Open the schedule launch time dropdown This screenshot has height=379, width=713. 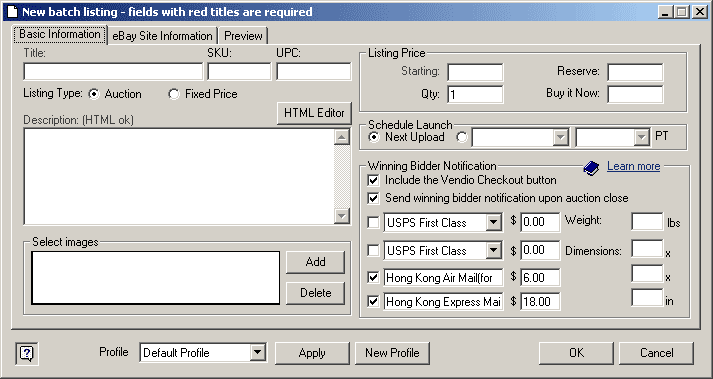point(642,137)
